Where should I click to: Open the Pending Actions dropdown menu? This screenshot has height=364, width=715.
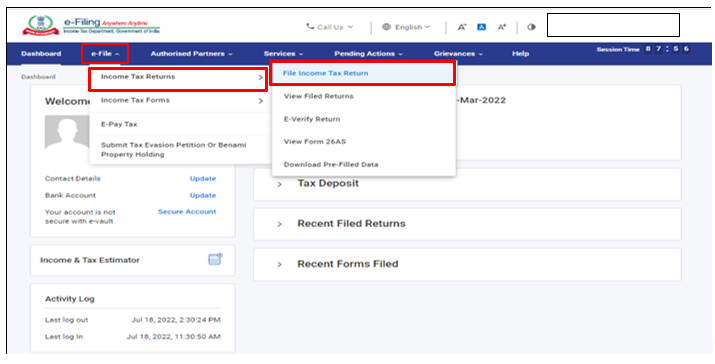368,54
